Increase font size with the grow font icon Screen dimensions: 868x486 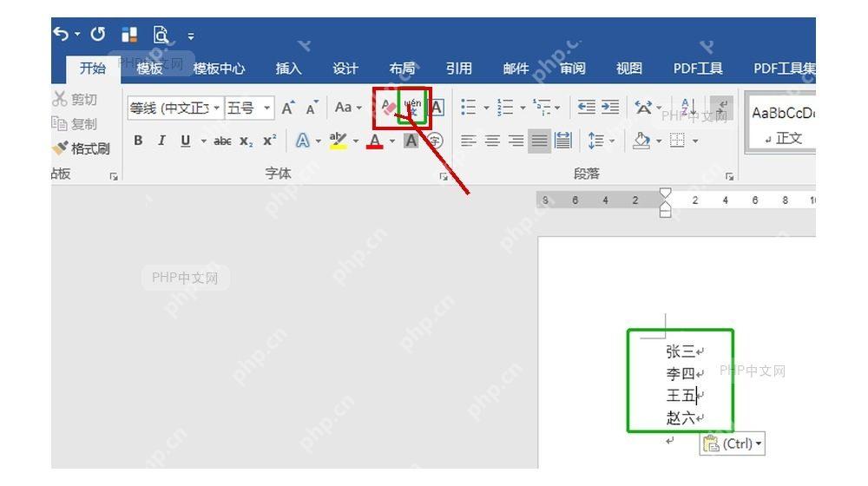(x=288, y=108)
